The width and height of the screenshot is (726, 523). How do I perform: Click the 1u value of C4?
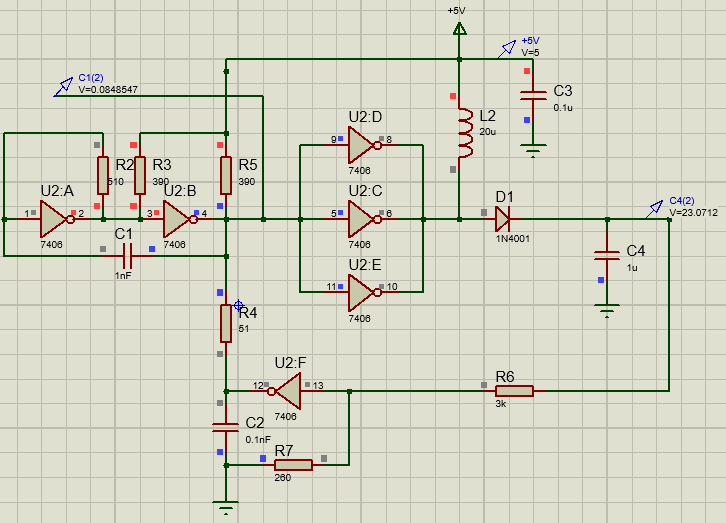[632, 268]
